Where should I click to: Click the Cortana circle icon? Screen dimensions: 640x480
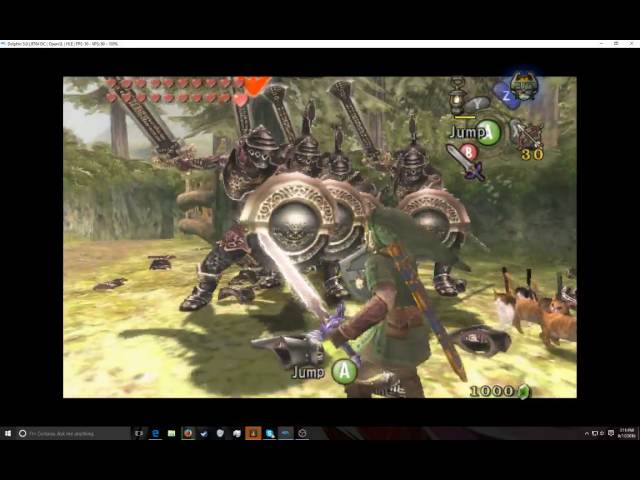[x=22, y=433]
